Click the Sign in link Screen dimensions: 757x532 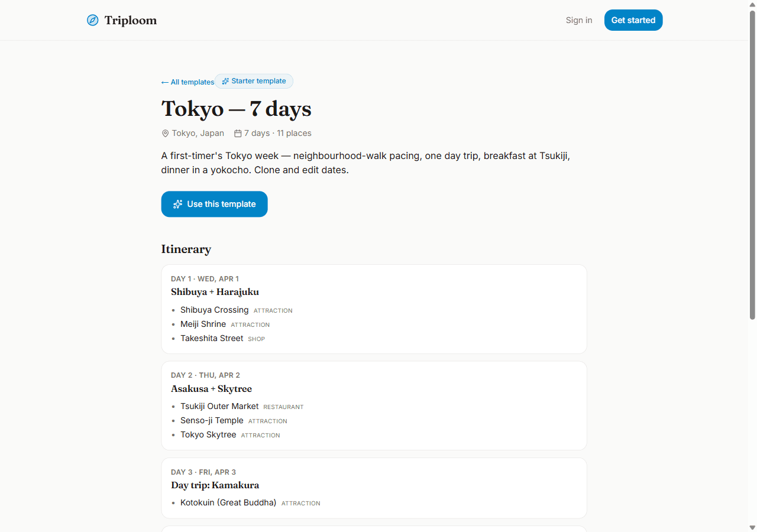[x=579, y=20]
